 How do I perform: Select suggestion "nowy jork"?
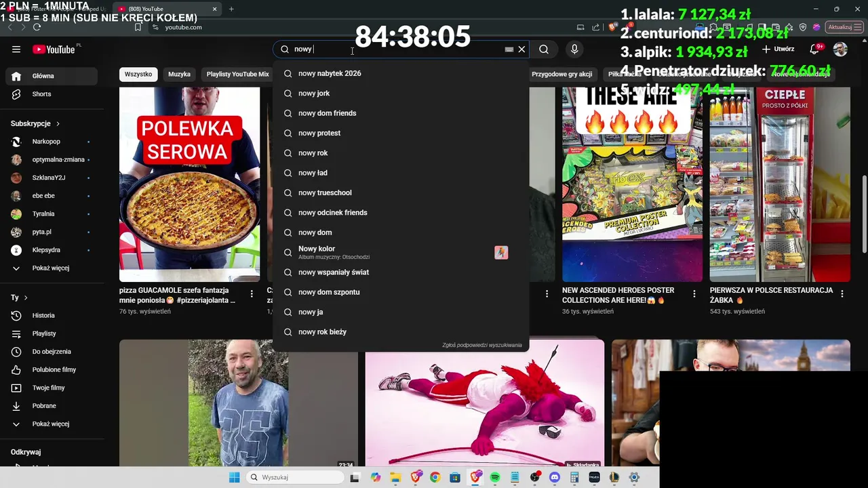click(401, 94)
